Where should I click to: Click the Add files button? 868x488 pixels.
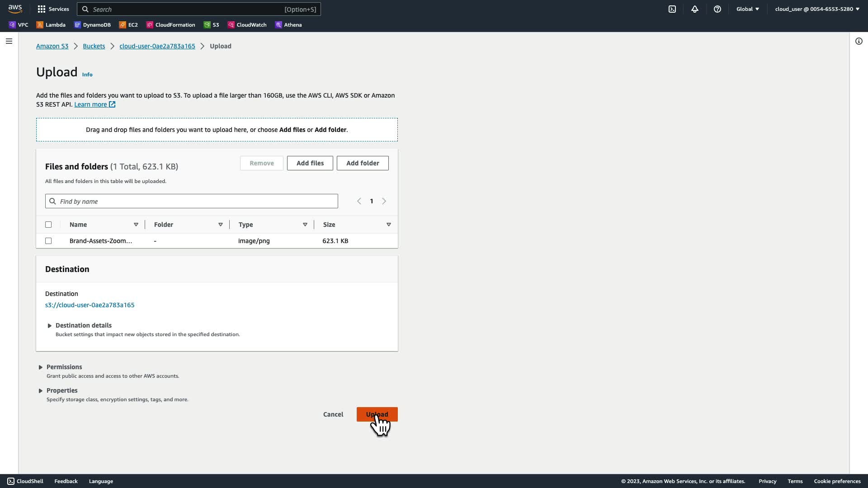(x=310, y=163)
